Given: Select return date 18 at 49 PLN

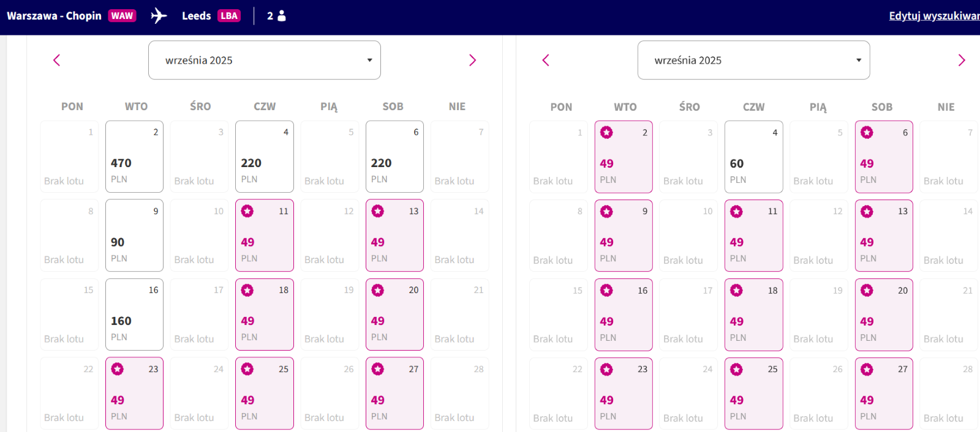Looking at the screenshot, I should [753, 315].
